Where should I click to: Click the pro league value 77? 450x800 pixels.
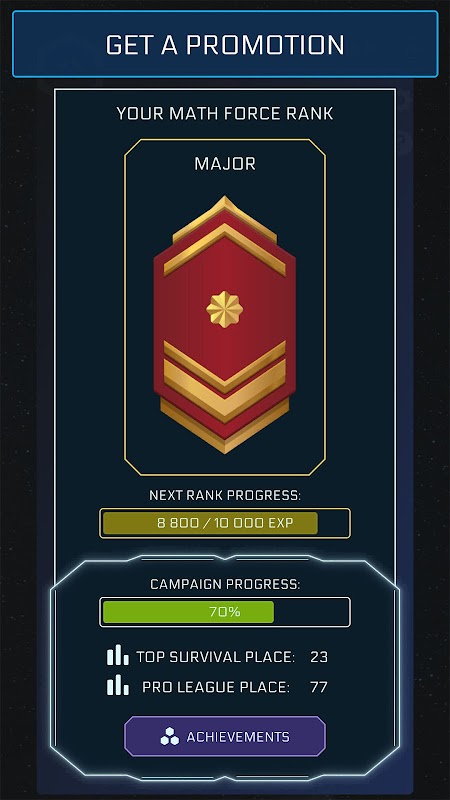pos(319,687)
